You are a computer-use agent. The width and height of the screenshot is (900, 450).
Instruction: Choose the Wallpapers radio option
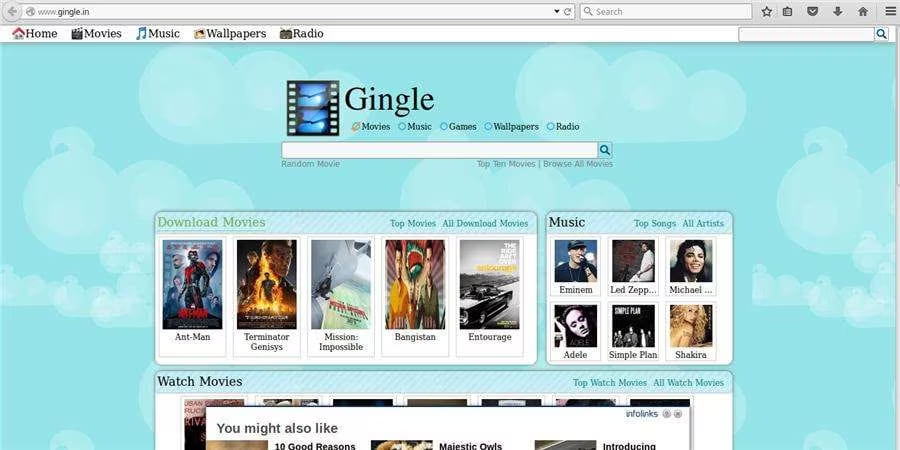[x=488, y=127]
